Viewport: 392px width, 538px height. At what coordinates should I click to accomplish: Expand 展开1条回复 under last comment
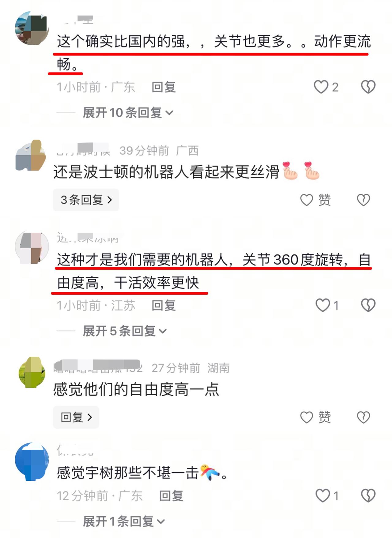tap(124, 521)
